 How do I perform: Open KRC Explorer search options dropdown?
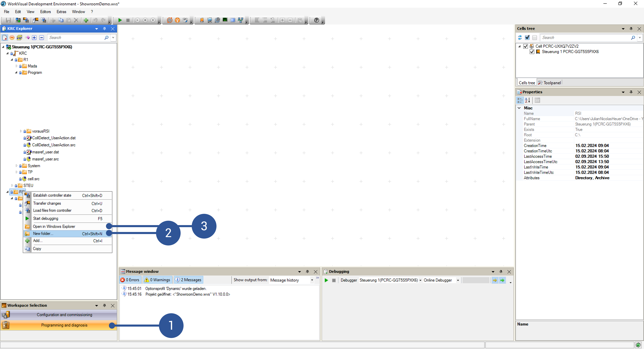click(113, 37)
